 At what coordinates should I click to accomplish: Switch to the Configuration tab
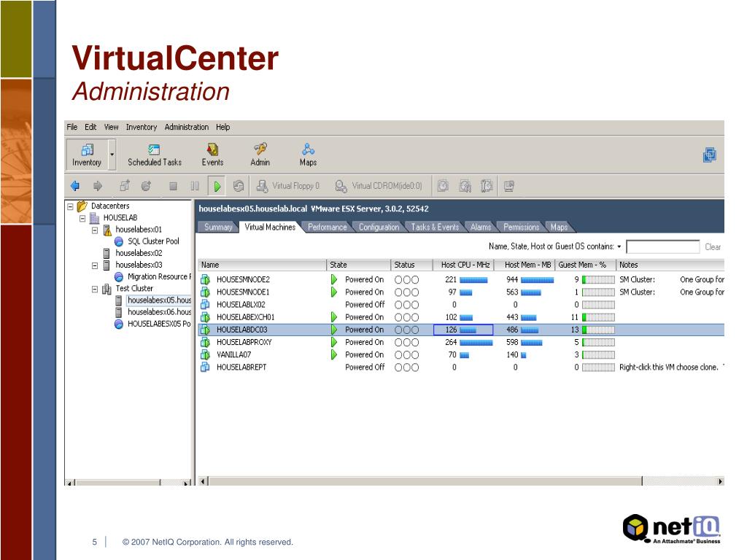[379, 227]
